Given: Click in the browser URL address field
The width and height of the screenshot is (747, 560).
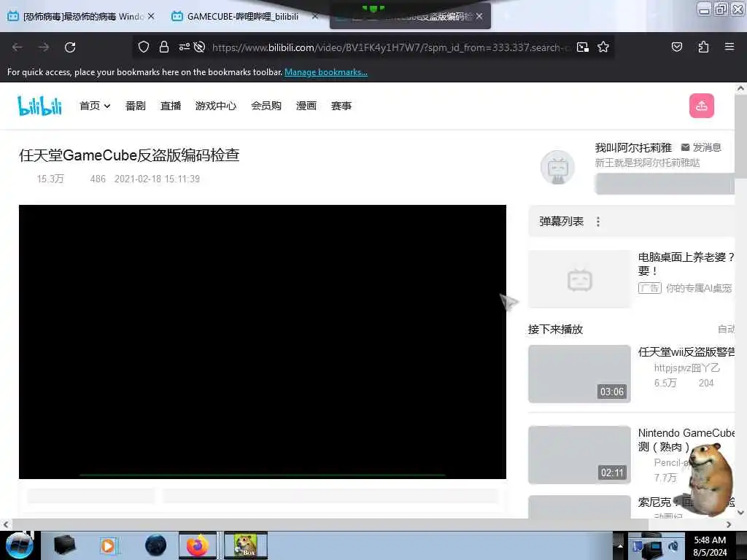Looking at the screenshot, I should click(x=391, y=47).
